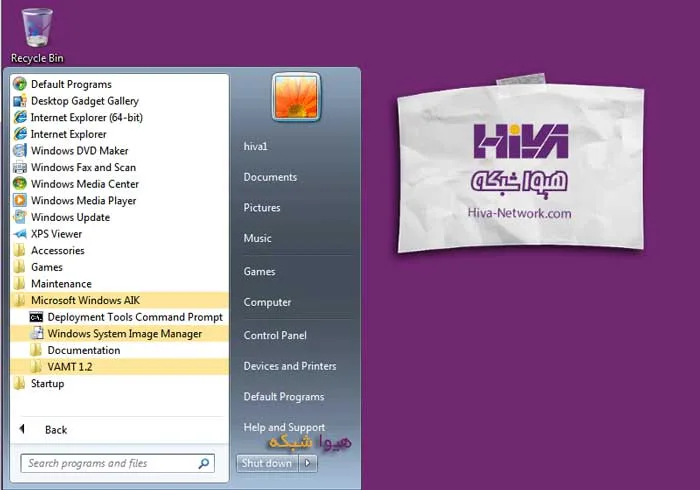The width and height of the screenshot is (700, 490).
Task: Click the Windows Media Player icon
Action: [x=20, y=200]
